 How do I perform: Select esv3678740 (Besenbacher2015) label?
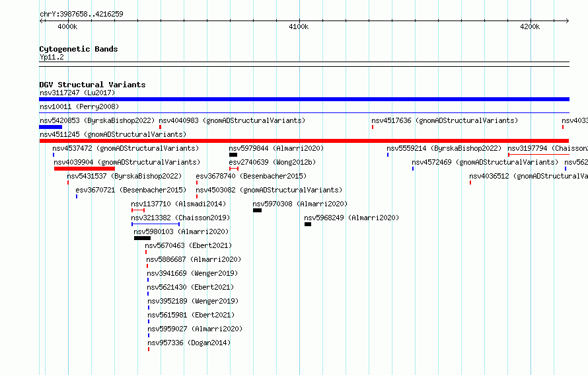(251, 176)
